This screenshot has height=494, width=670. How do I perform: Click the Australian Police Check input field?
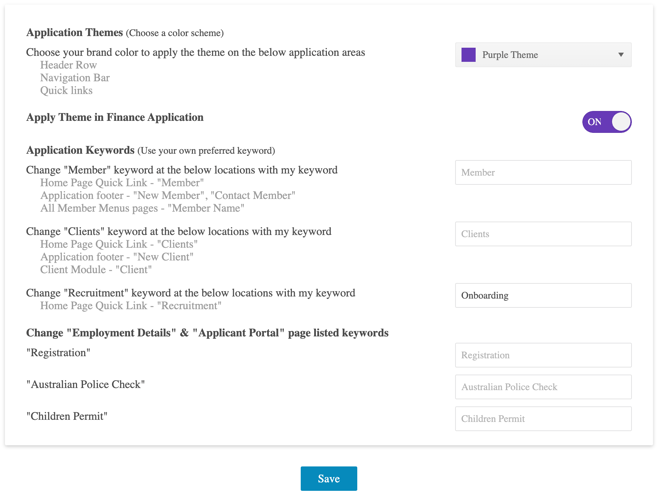coord(542,387)
